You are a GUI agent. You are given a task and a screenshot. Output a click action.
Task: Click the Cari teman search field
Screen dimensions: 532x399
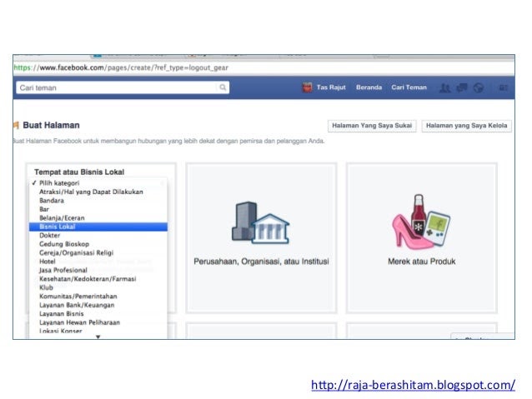(x=123, y=87)
